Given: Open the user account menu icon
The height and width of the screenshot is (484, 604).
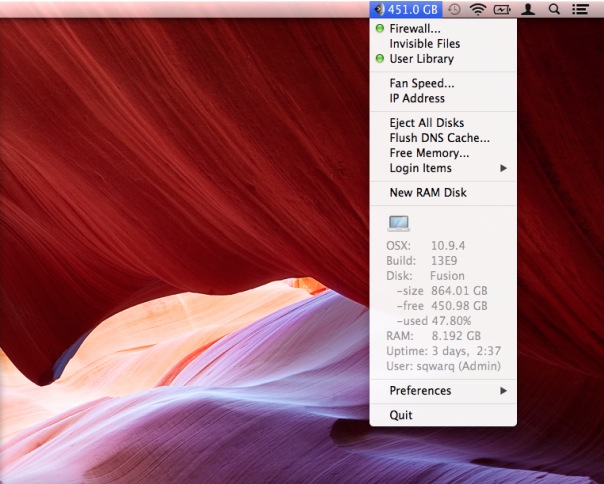Looking at the screenshot, I should coord(528,9).
